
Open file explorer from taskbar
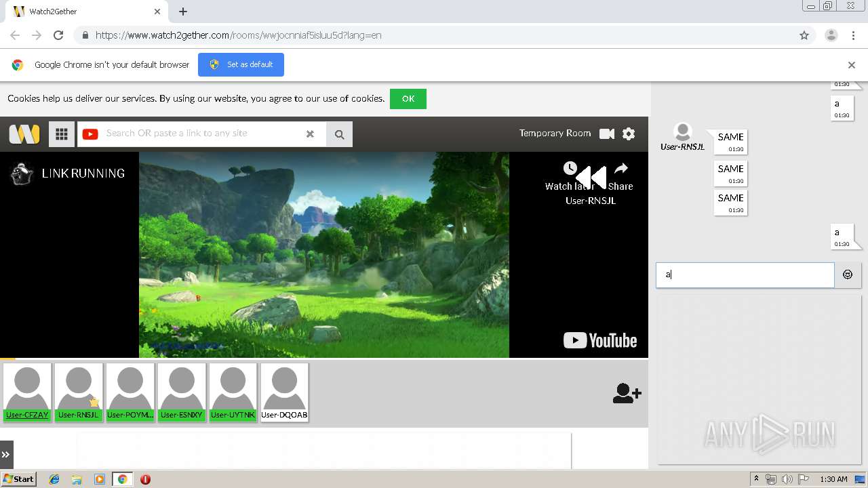tap(77, 479)
